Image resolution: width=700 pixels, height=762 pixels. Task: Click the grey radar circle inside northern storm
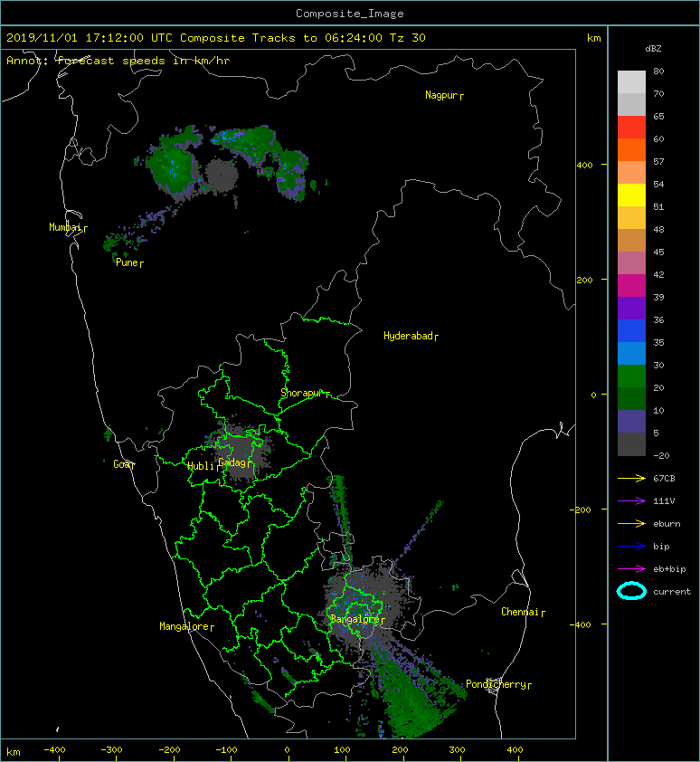click(x=222, y=174)
